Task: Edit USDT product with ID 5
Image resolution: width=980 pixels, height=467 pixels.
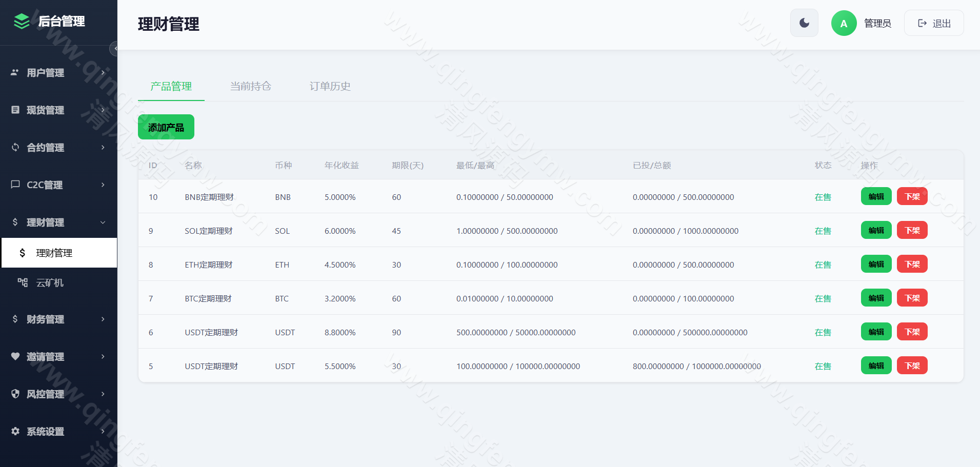Action: [x=876, y=366]
